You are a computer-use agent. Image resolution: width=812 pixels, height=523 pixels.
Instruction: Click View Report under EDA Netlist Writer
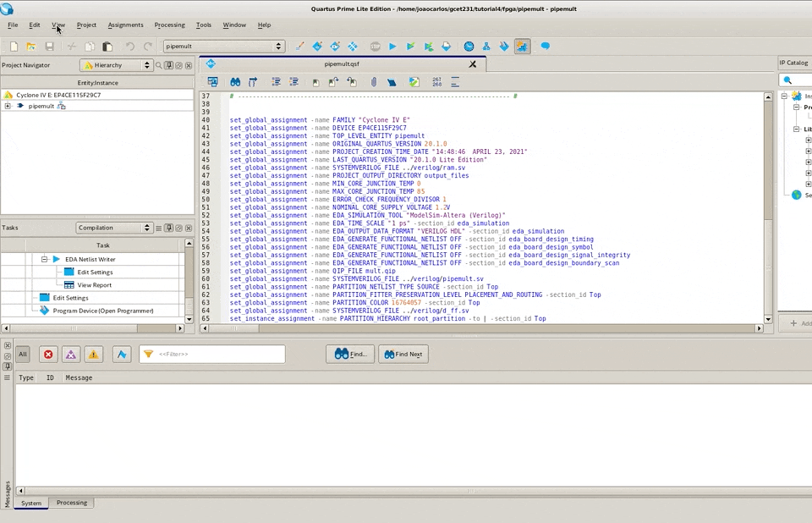click(94, 285)
